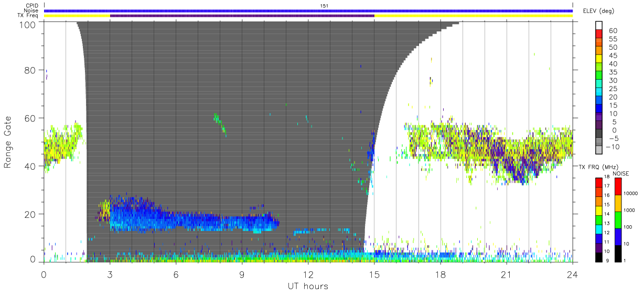Click the "Range Gate" y-axis title
Viewport: 644px width, 297px height.
(8, 142)
